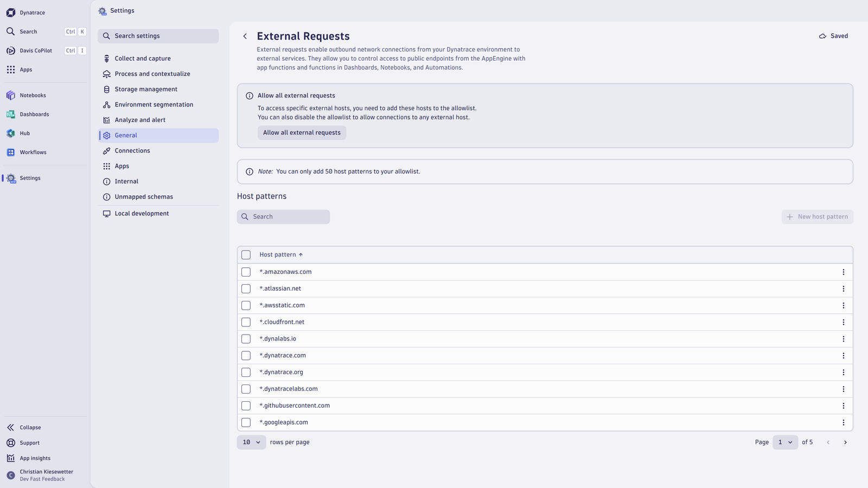Open the page number dropdown
This screenshot has height=488, width=868.
click(785, 442)
